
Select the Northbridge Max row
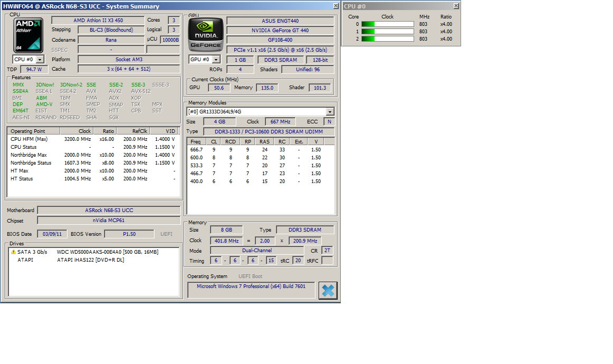(x=93, y=155)
